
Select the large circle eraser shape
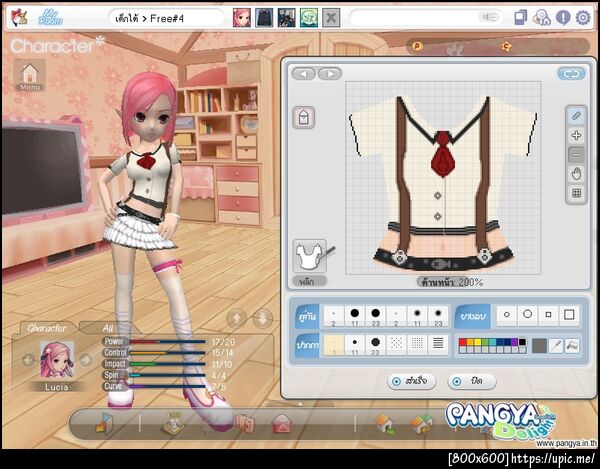click(528, 315)
